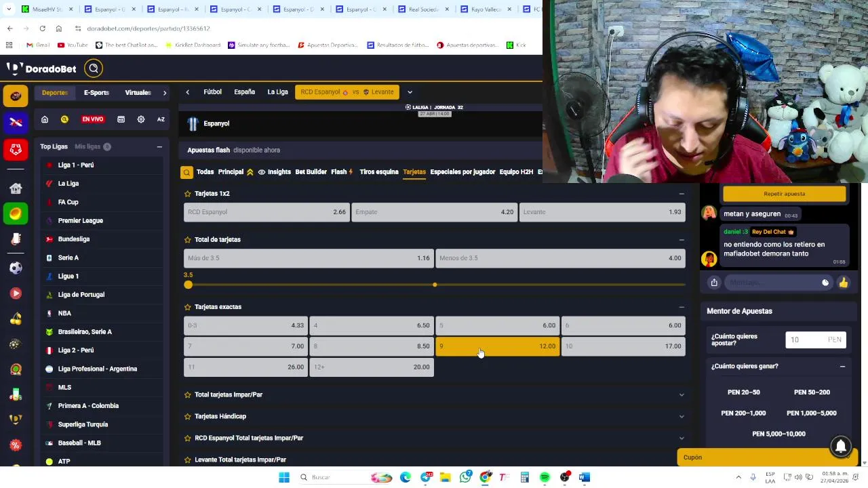
Task: Select the 9 exact cards odds 12.00
Action: click(498, 346)
